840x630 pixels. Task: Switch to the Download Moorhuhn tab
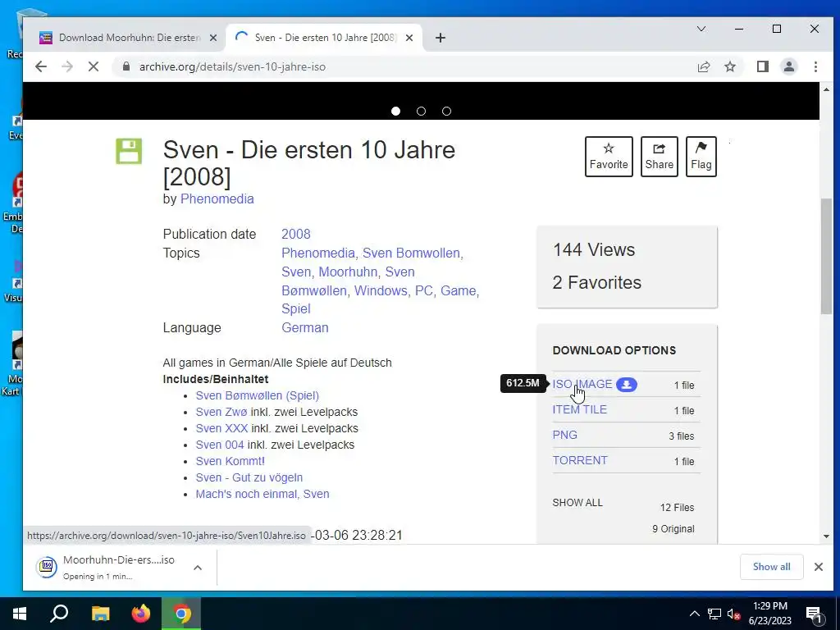tap(130, 38)
